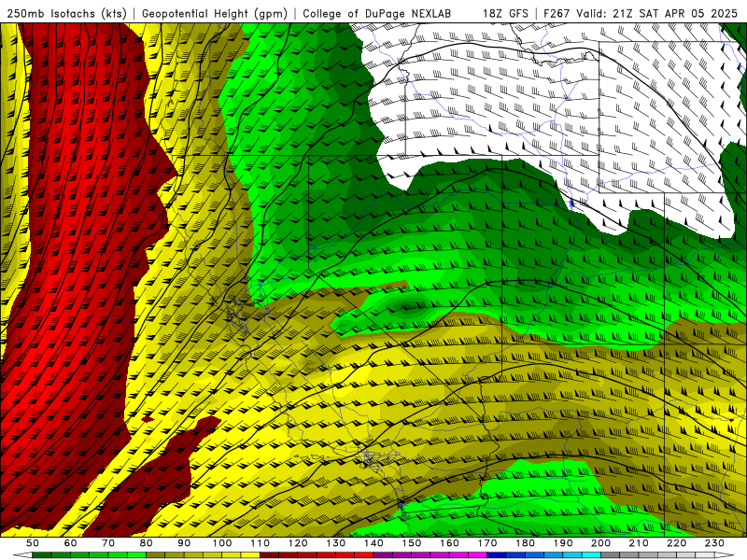Viewport: 747px width, 560px height.
Task: Click the 160 value on the color scale
Action: click(449, 543)
